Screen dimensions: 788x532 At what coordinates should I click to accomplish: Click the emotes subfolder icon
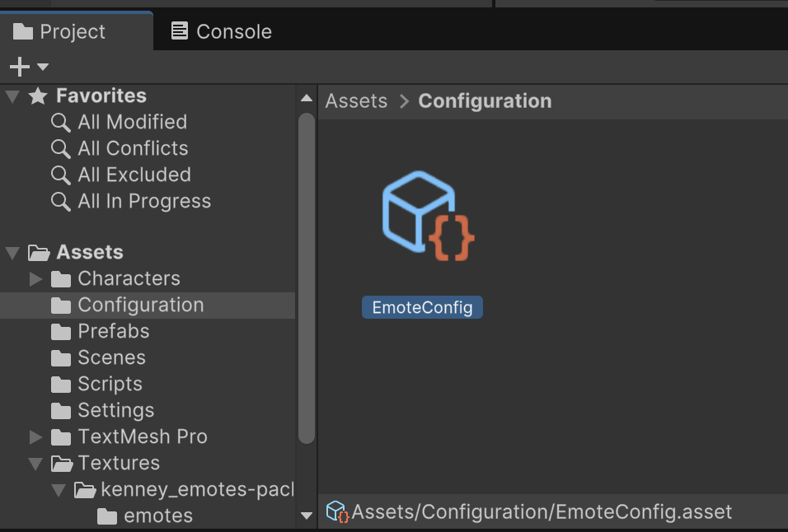click(106, 516)
